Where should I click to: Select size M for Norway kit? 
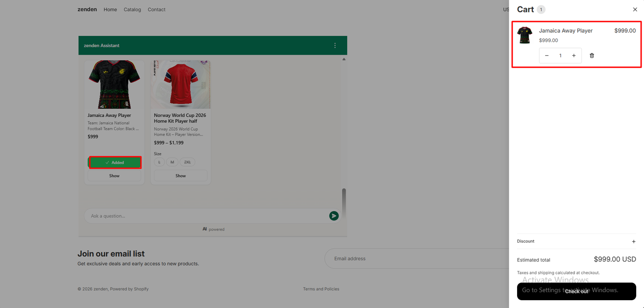click(x=172, y=162)
